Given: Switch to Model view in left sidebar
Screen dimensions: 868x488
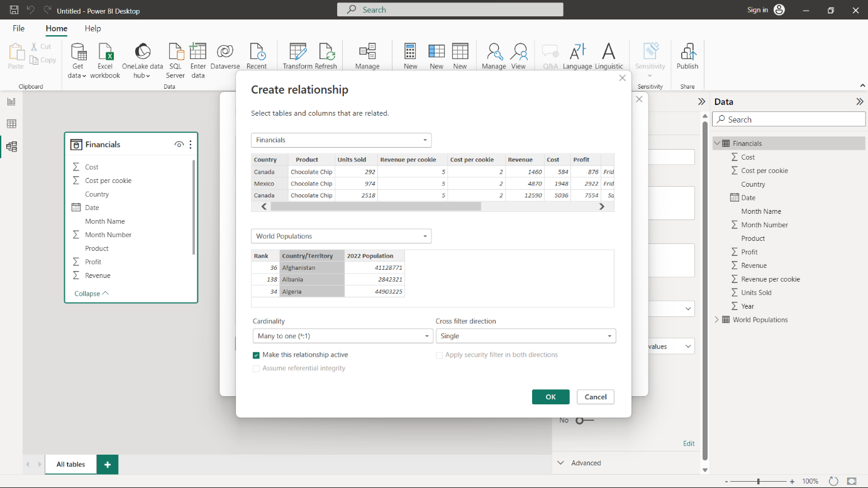Looking at the screenshot, I should 11,147.
